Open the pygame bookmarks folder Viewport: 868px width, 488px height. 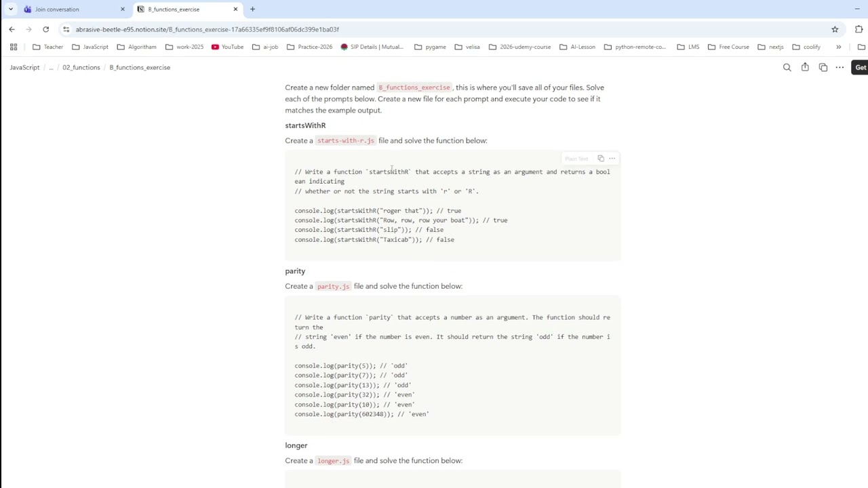tap(429, 47)
